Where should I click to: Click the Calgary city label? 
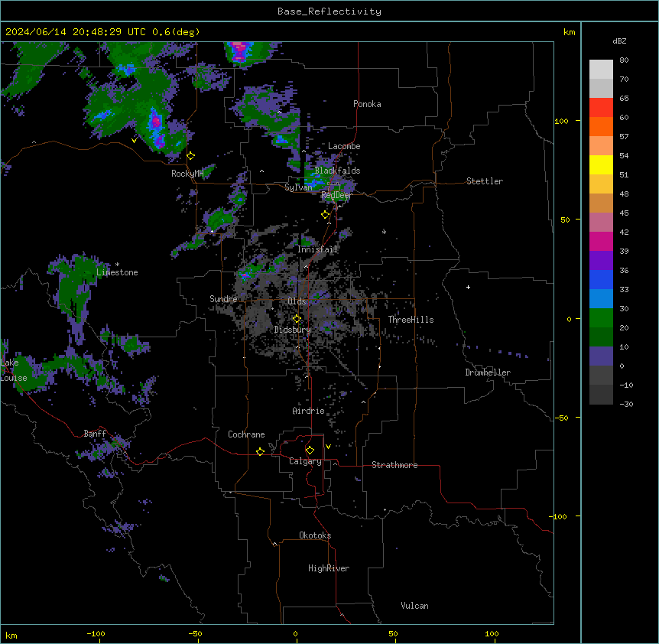tap(306, 461)
